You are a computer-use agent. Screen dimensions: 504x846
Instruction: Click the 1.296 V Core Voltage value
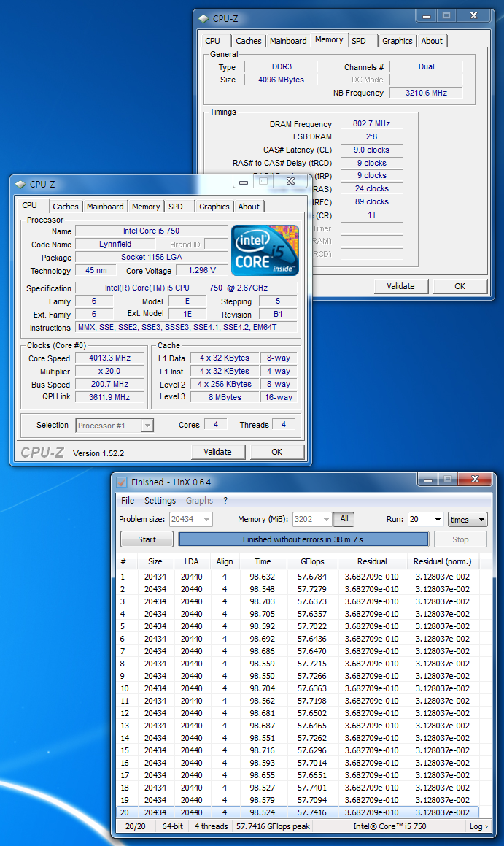point(202,270)
